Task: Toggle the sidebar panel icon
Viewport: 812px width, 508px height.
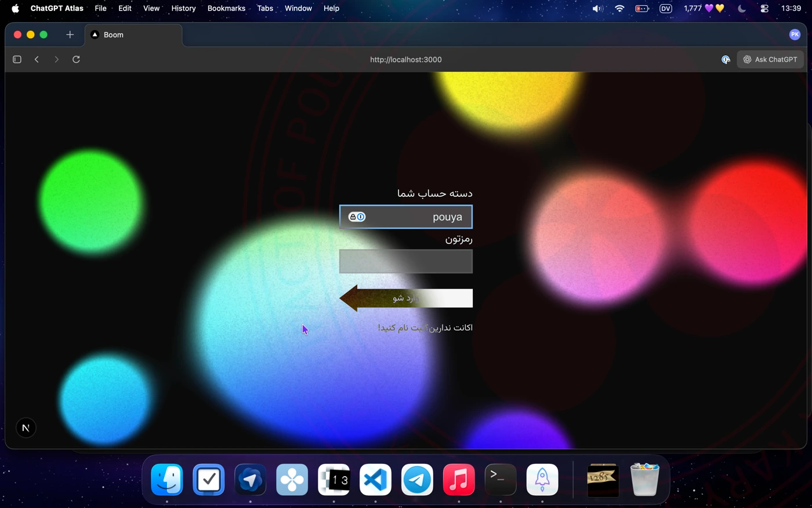Action: (17, 59)
